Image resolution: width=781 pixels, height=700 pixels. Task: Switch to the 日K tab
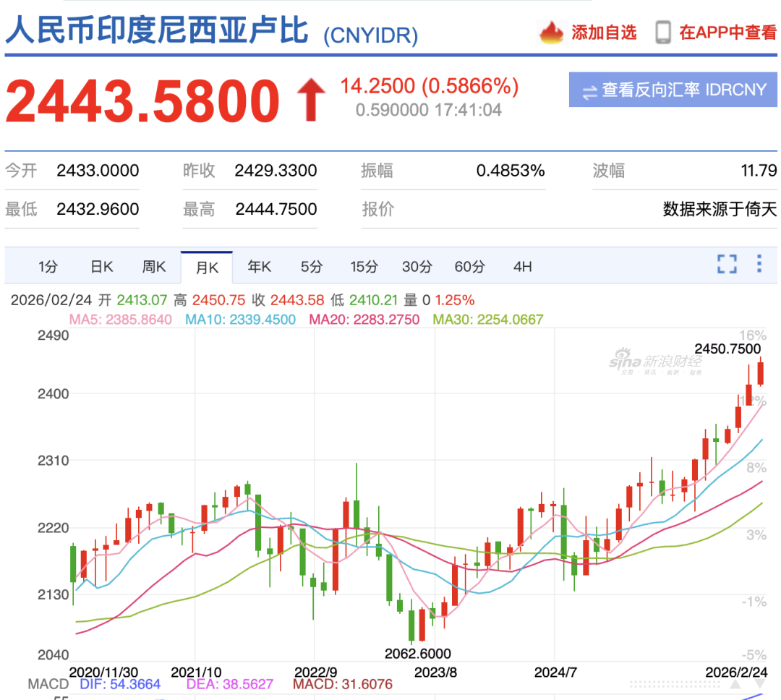point(102,267)
